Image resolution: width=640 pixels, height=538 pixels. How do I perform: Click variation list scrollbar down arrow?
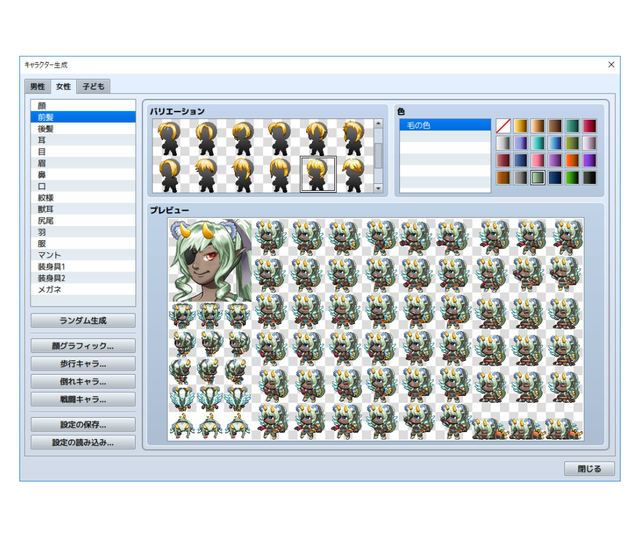click(378, 188)
